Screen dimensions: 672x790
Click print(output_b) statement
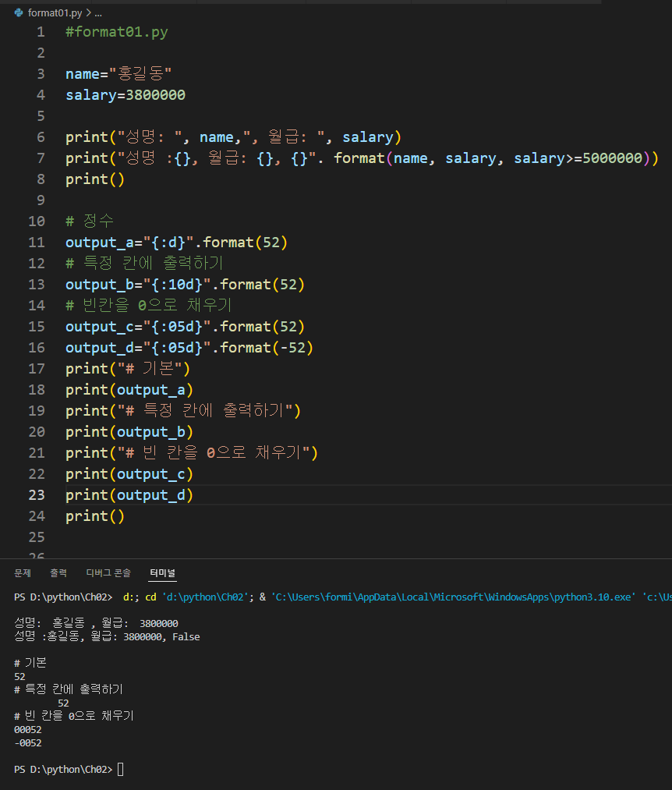(129, 432)
